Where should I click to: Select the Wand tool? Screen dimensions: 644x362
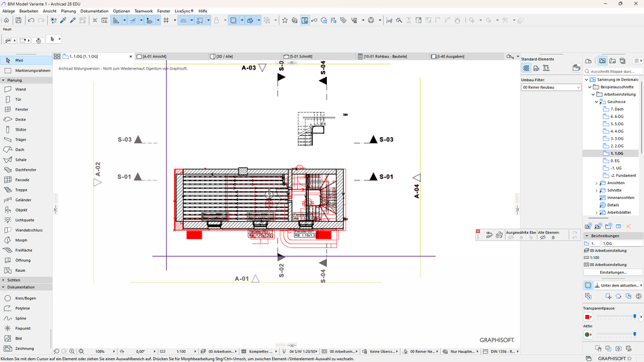point(21,90)
